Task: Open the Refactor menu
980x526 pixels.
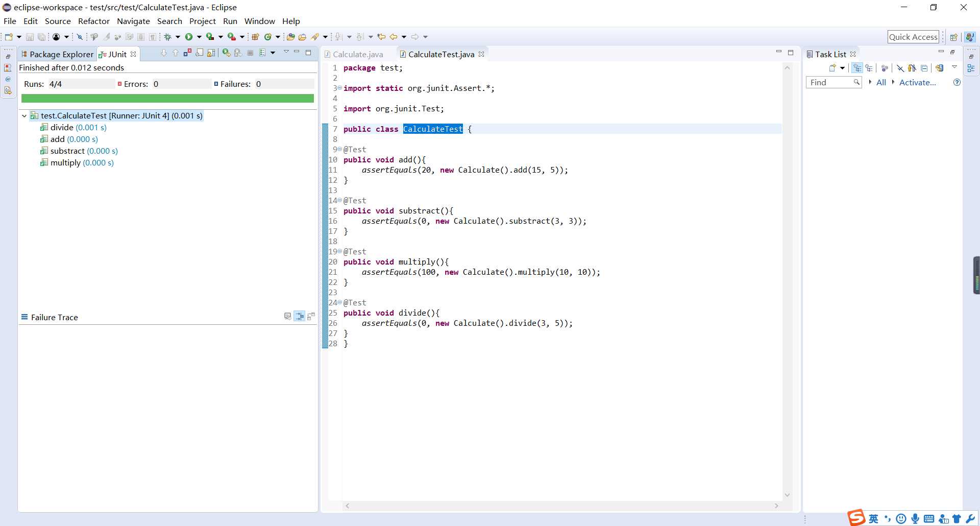Action: (x=94, y=21)
